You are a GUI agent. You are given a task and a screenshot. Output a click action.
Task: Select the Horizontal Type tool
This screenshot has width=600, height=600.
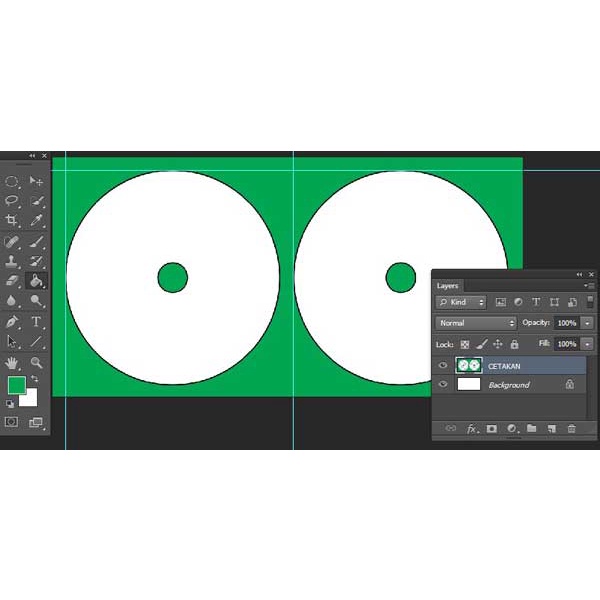tap(36, 322)
